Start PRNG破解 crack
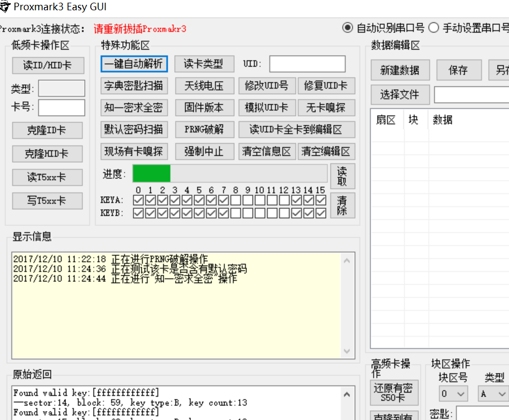The height and width of the screenshot is (420, 509). tap(204, 129)
